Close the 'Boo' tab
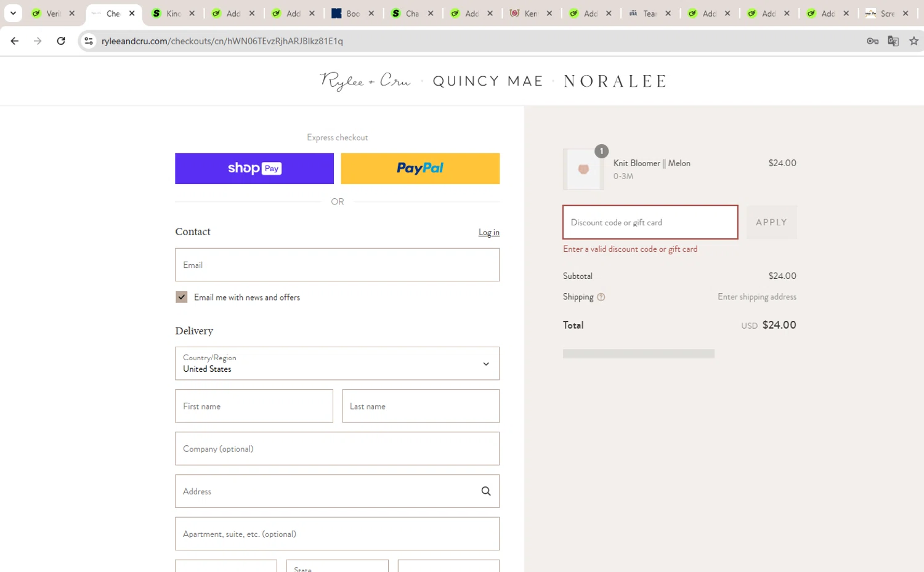 tap(371, 13)
